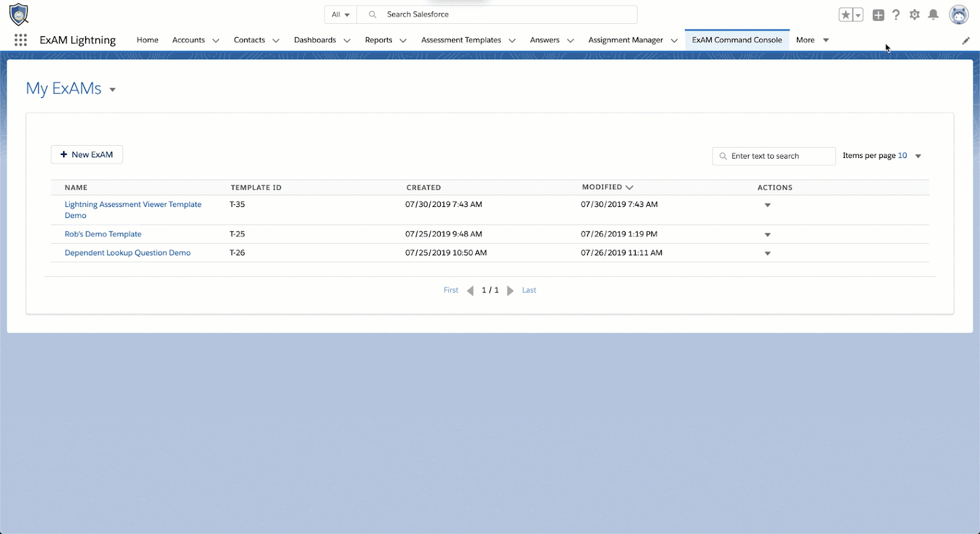Image resolution: width=980 pixels, height=534 pixels.
Task: Expand the My ExAMs list view dropdown
Action: (x=113, y=90)
